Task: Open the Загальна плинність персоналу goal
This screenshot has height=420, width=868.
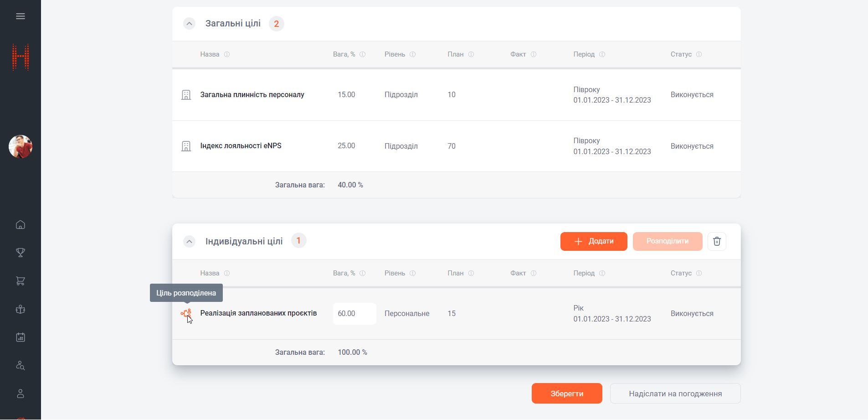Action: [252, 95]
